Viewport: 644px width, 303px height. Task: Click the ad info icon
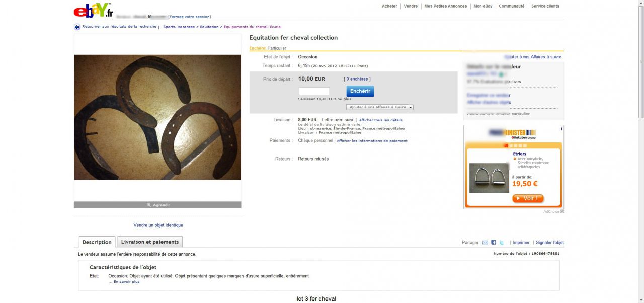point(561,129)
